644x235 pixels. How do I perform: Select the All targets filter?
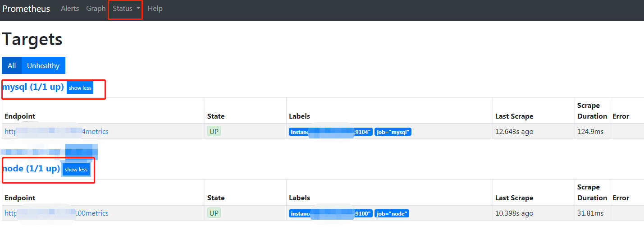coord(12,65)
